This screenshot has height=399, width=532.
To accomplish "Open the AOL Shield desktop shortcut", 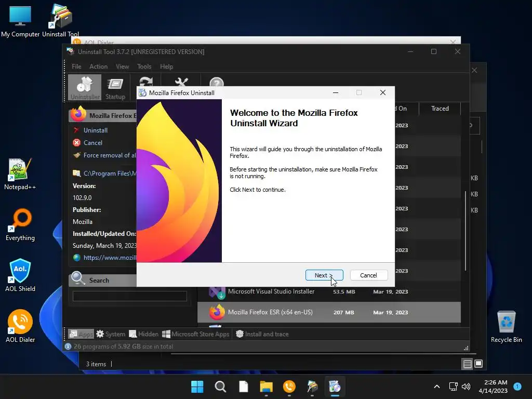I will 20,275.
